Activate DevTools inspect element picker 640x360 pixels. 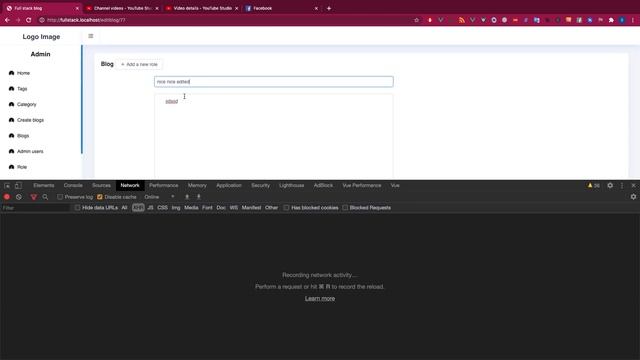pyautogui.click(x=7, y=185)
